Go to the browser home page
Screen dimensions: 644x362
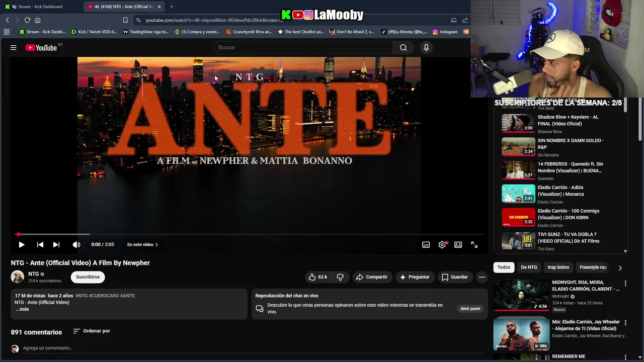[37, 20]
